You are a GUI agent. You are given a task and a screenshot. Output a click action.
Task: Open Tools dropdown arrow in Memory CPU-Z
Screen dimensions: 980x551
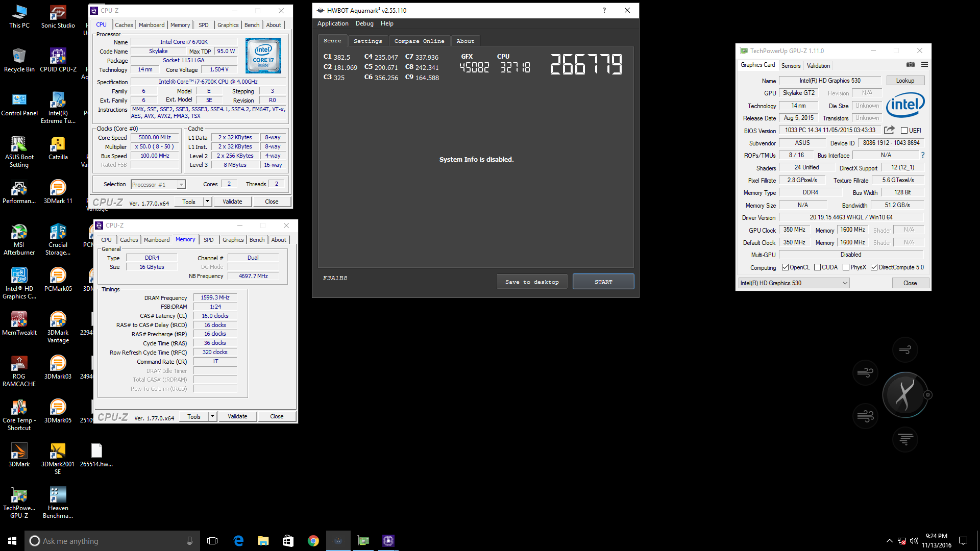tap(212, 416)
